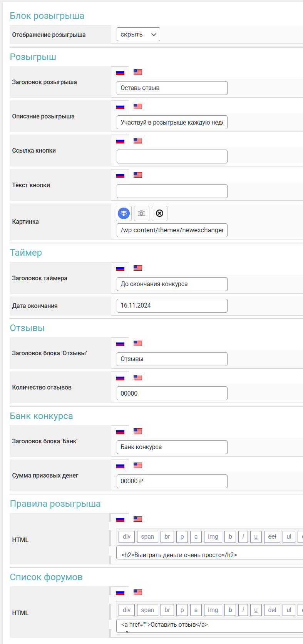Click the blue picture preview thumbnail icon
This screenshot has height=644, width=303.
pos(124,213)
